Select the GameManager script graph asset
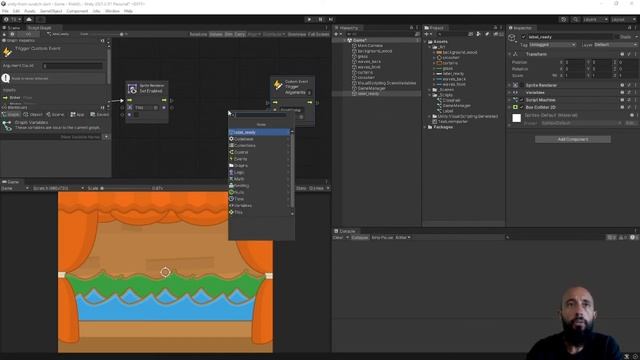 [456, 105]
